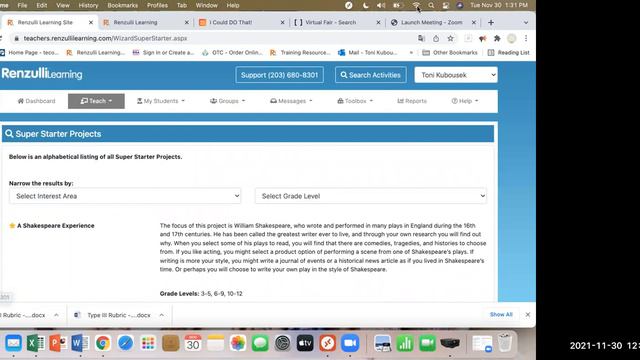Open the Calendar app showing 30
Screen dimensions: 640x360
click(x=193, y=343)
